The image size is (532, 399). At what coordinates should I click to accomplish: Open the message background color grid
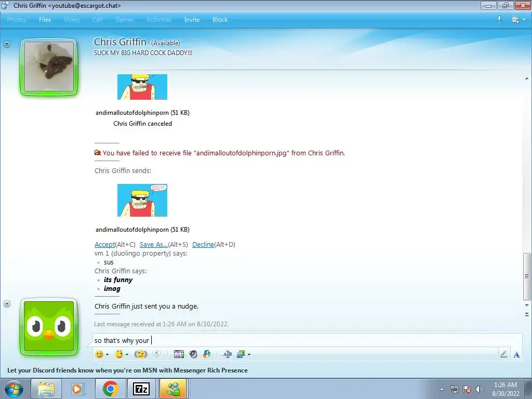pyautogui.click(x=179, y=354)
